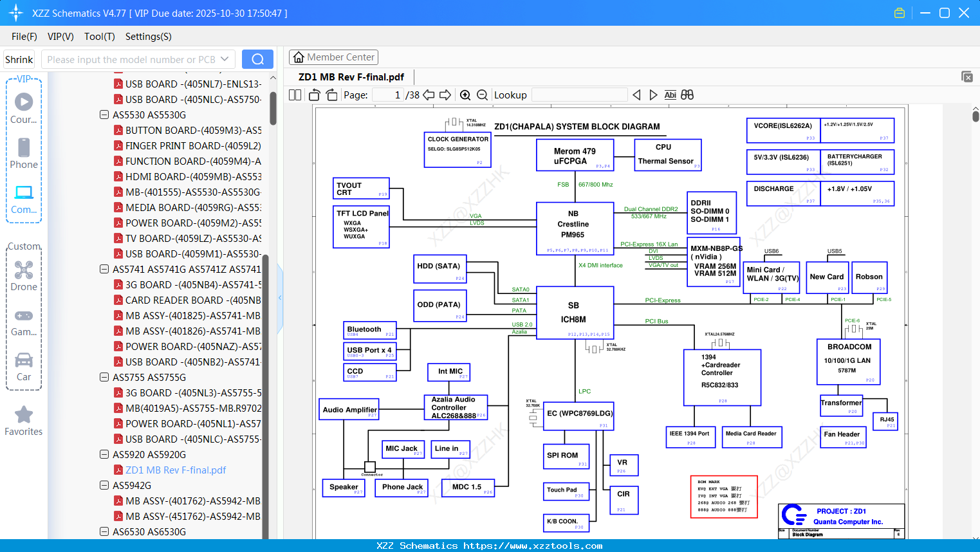The width and height of the screenshot is (980, 552).
Task: Toggle the two-page side-by-side view icon
Action: (x=295, y=95)
